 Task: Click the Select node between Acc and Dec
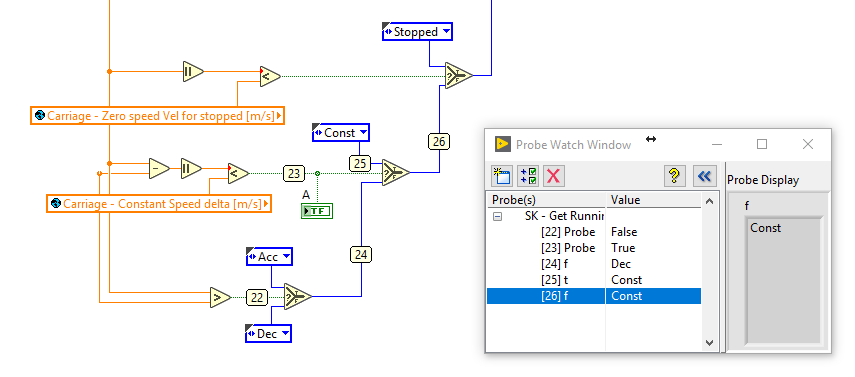pos(297,297)
